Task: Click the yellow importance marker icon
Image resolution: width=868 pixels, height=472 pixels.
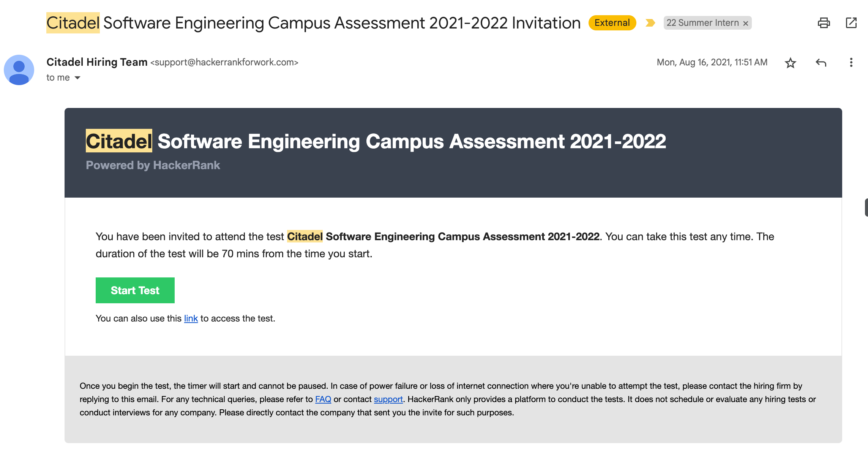Action: [650, 23]
